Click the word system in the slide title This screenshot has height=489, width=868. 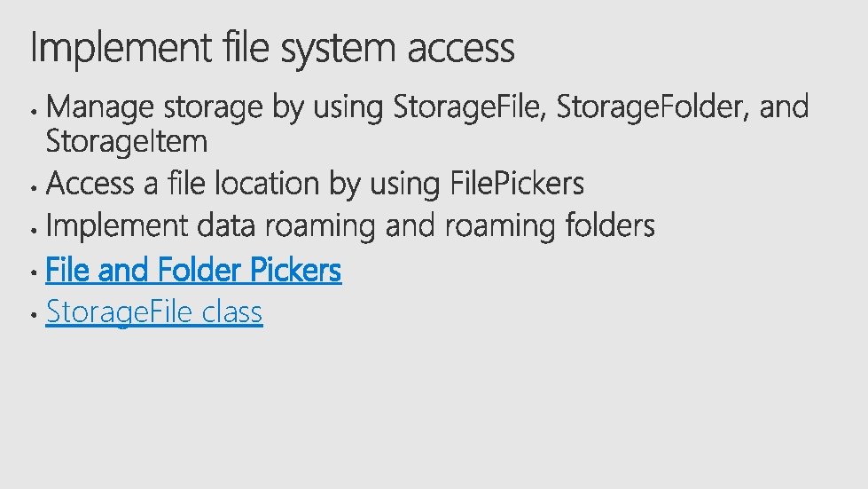pos(338,50)
